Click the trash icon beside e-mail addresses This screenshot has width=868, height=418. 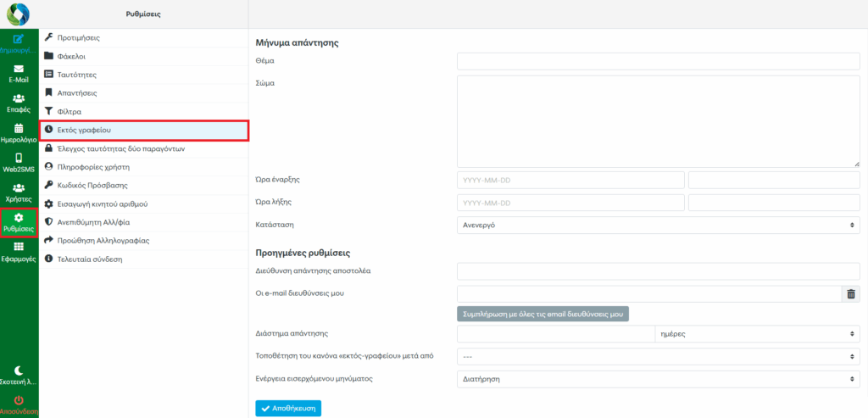851,293
